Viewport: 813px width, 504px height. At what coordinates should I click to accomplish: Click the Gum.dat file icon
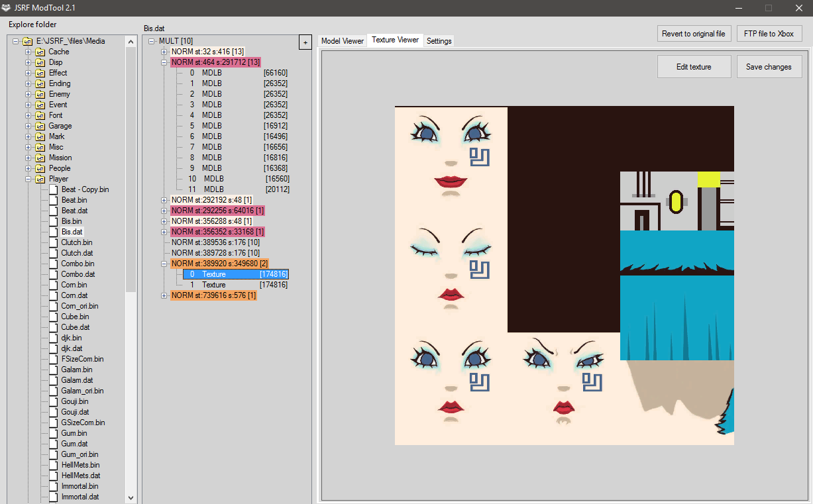click(x=52, y=444)
